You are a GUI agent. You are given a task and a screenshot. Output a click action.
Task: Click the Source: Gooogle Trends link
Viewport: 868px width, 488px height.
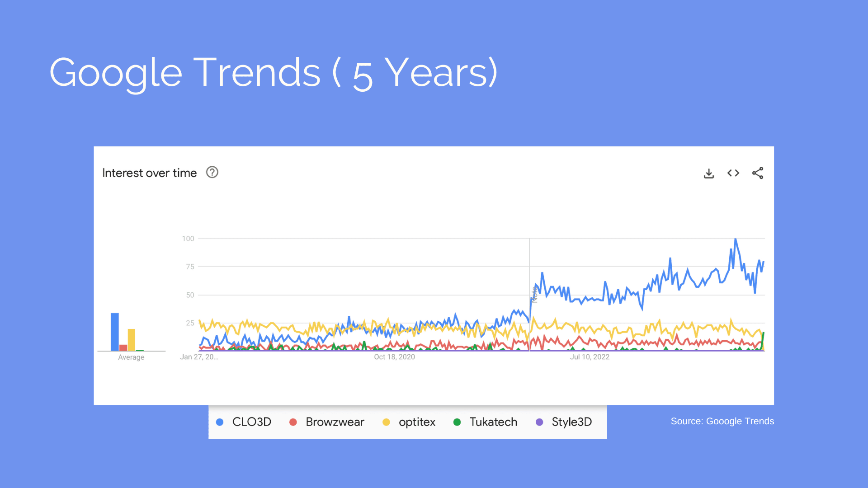pos(722,421)
